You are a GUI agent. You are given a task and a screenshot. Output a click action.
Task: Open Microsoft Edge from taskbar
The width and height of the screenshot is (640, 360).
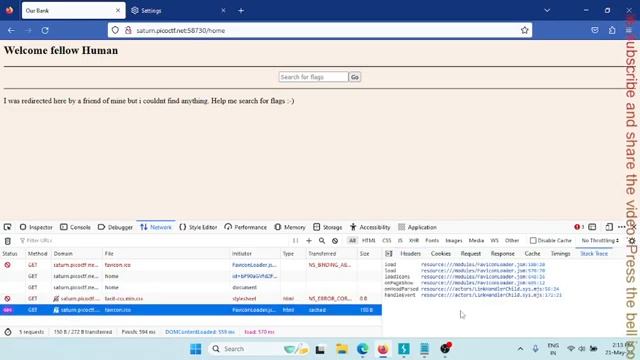point(362,349)
